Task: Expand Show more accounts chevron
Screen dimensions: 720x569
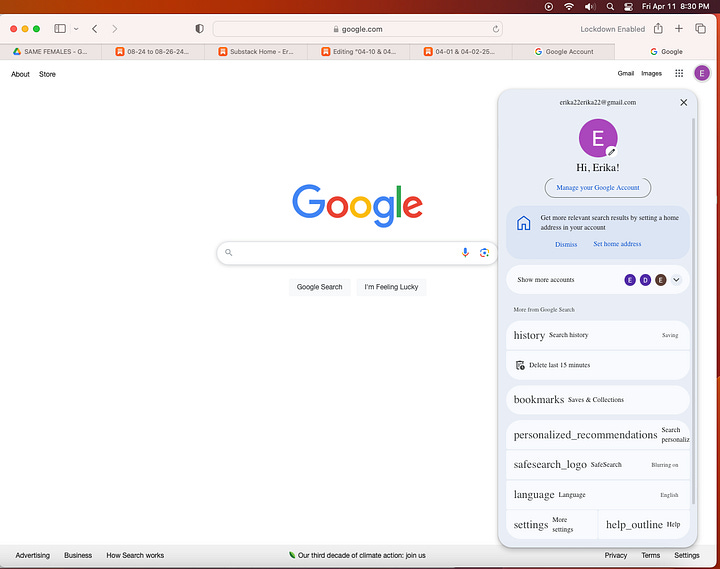Action: pos(676,280)
